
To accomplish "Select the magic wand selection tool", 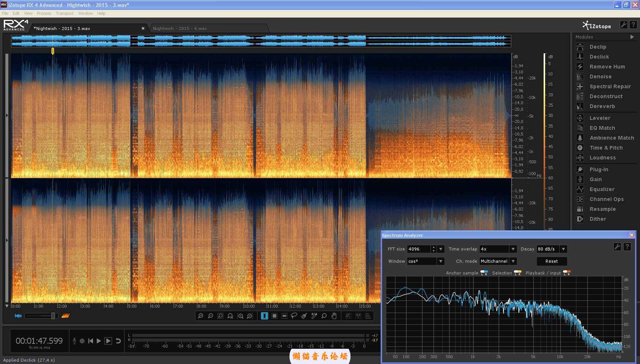I will [314, 316].
